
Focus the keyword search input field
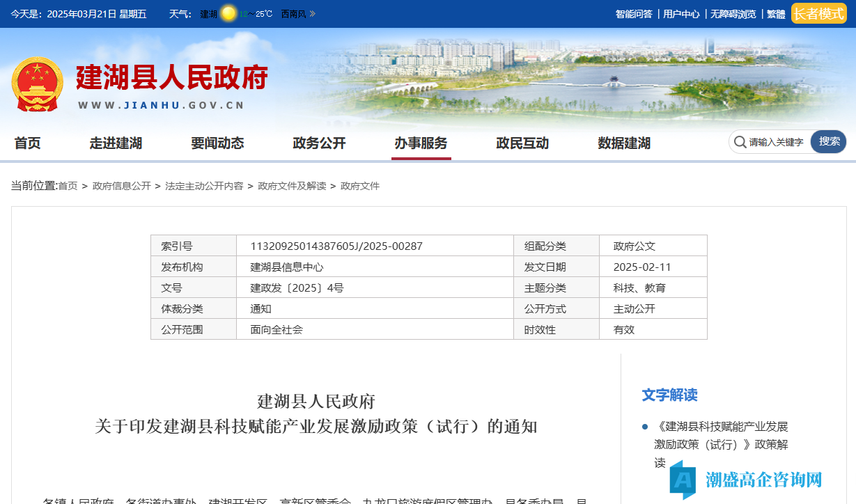(777, 142)
